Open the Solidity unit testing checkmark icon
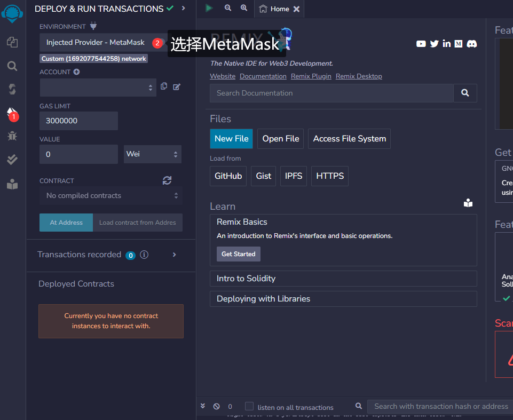Viewport: 513px width, 420px height. pos(12,160)
